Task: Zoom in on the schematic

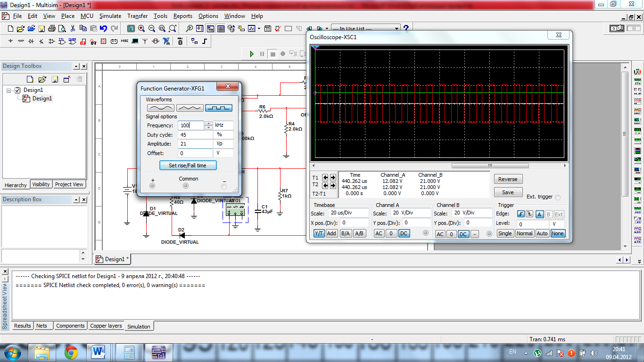Action: (141, 28)
